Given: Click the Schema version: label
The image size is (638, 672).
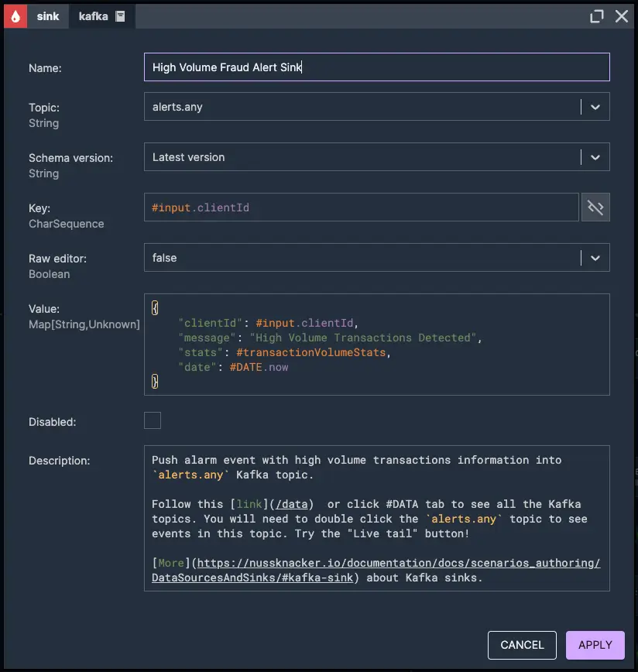Looking at the screenshot, I should [70, 158].
